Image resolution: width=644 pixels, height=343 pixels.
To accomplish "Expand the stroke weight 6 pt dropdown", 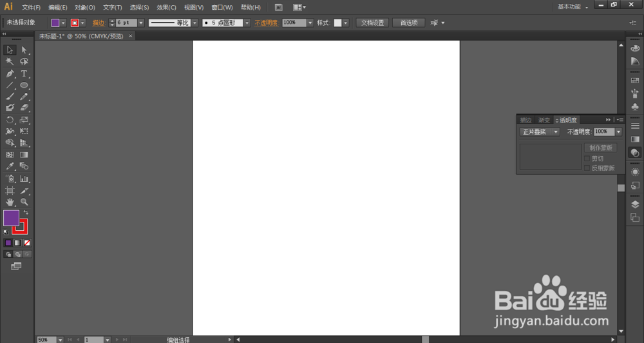I will [x=141, y=23].
